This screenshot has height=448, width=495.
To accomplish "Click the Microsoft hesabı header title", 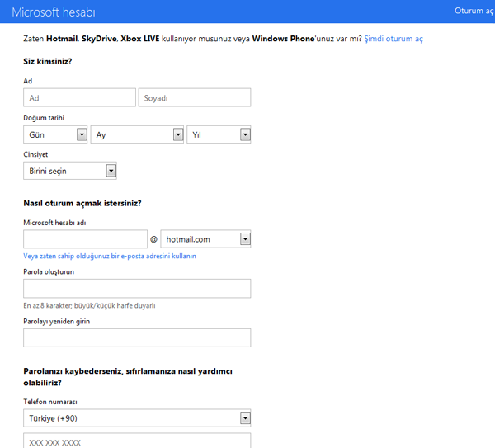I will [x=54, y=12].
